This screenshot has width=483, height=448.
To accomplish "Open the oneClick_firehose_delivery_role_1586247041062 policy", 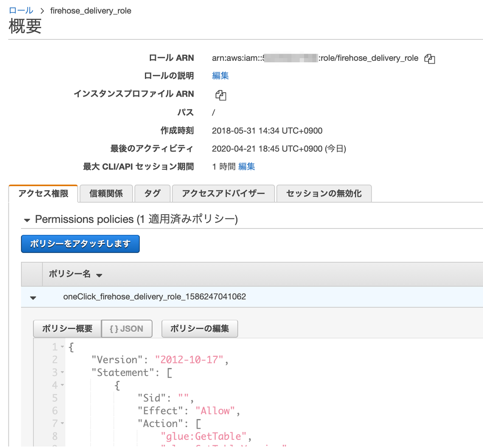I will pyautogui.click(x=155, y=297).
